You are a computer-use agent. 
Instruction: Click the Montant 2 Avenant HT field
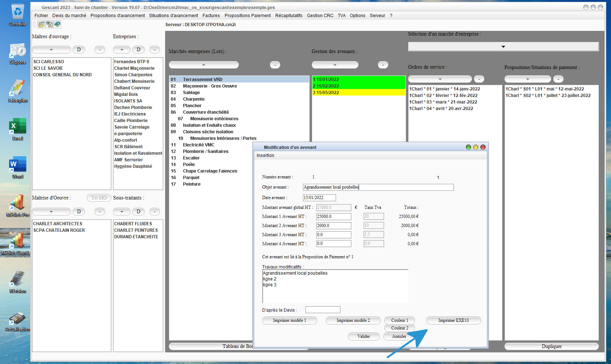[334, 226]
